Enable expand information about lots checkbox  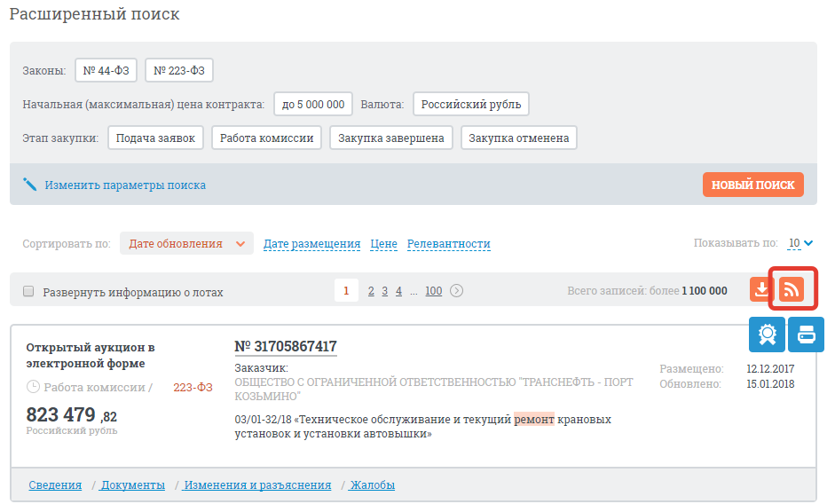coord(28,292)
